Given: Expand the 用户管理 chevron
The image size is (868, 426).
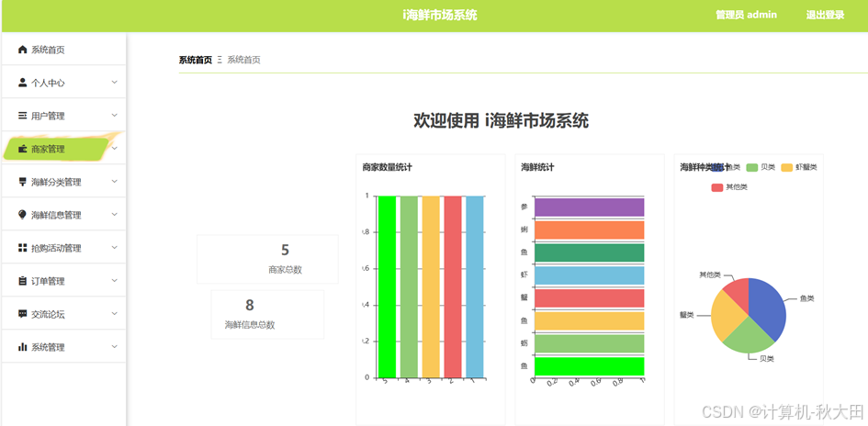Looking at the screenshot, I should click(x=115, y=115).
